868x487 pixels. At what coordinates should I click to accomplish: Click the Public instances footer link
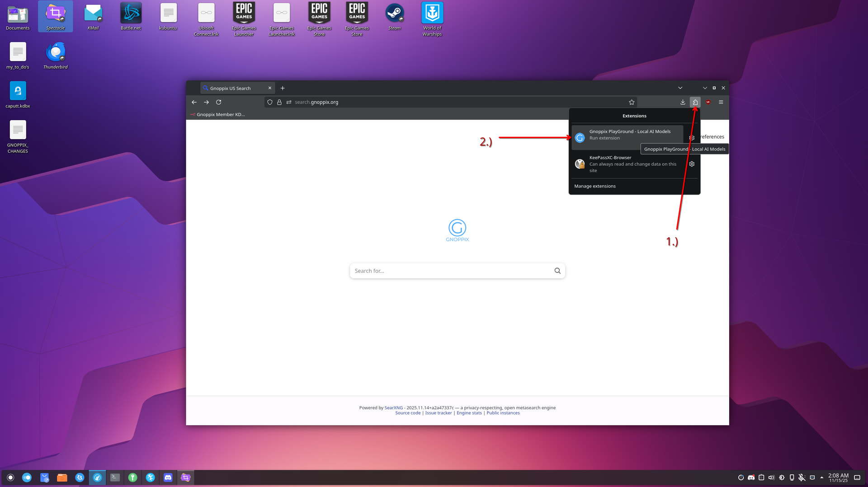click(503, 413)
